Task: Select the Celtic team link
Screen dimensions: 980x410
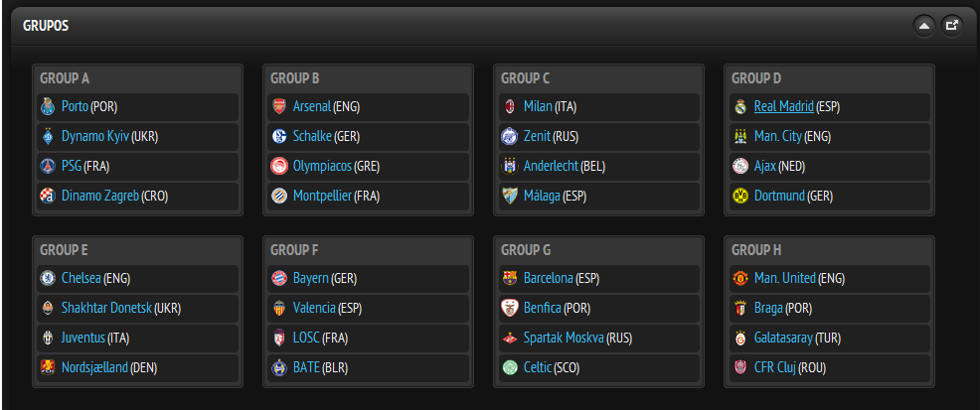Action: [x=539, y=368]
